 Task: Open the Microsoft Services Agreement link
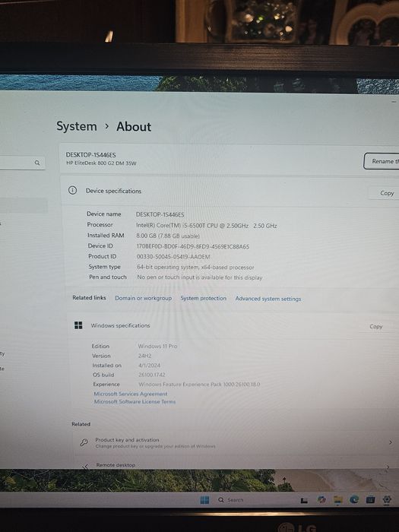131,394
